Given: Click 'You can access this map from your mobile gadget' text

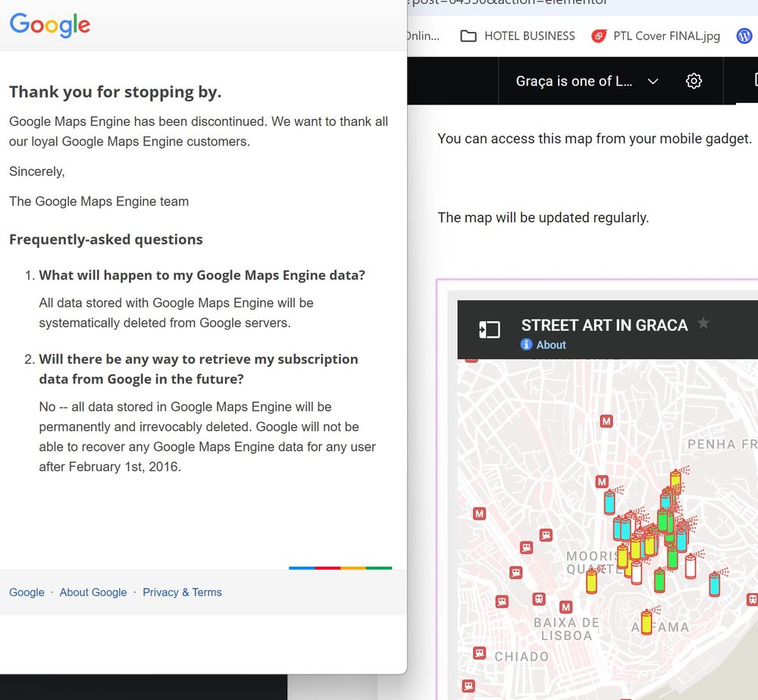Looking at the screenshot, I should [x=594, y=139].
